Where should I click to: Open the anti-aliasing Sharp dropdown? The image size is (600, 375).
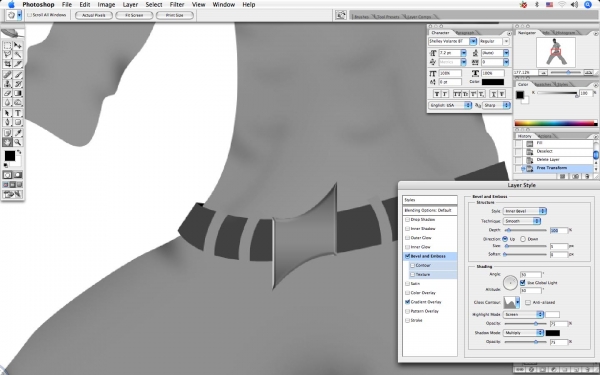pos(496,105)
